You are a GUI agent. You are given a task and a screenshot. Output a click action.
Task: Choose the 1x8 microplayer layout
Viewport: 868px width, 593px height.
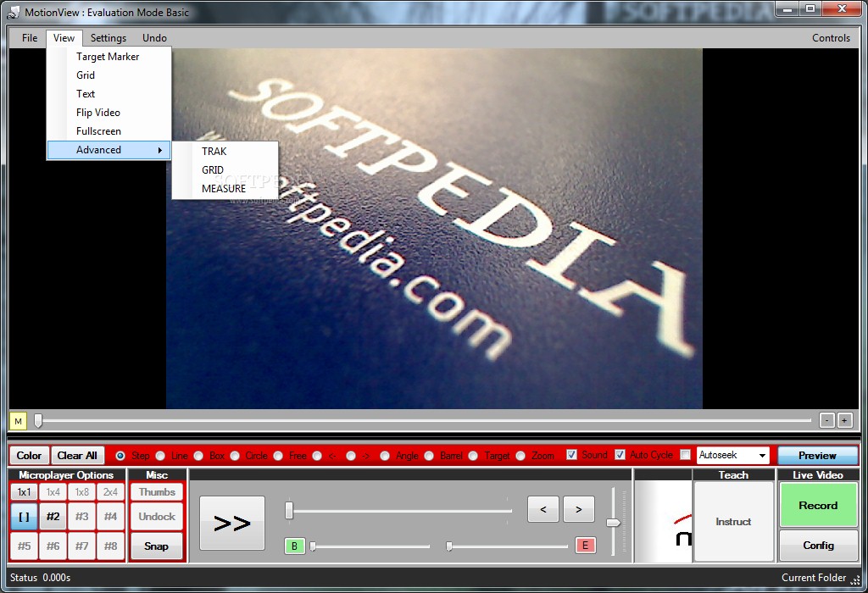point(81,492)
